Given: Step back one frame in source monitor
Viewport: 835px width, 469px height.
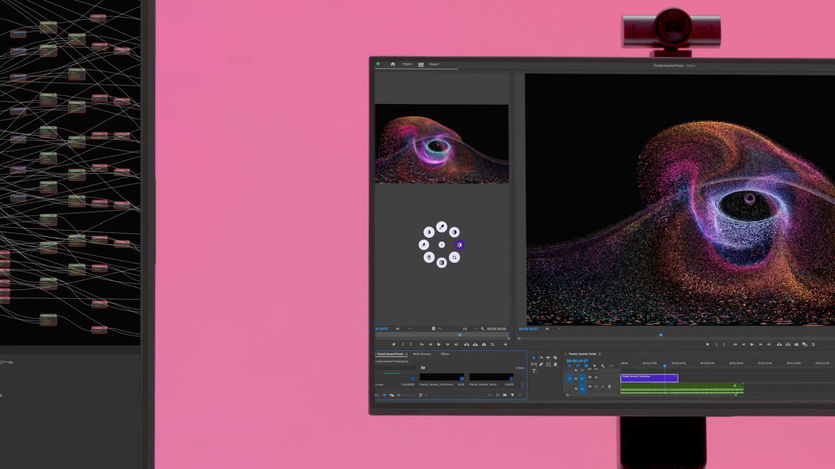Looking at the screenshot, I should click(x=430, y=344).
